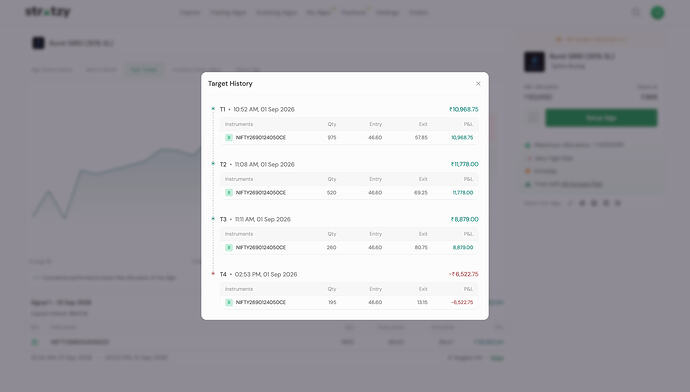Open search via the magnifier icon
Image resolution: width=690 pixels, height=392 pixels.
[x=636, y=12]
